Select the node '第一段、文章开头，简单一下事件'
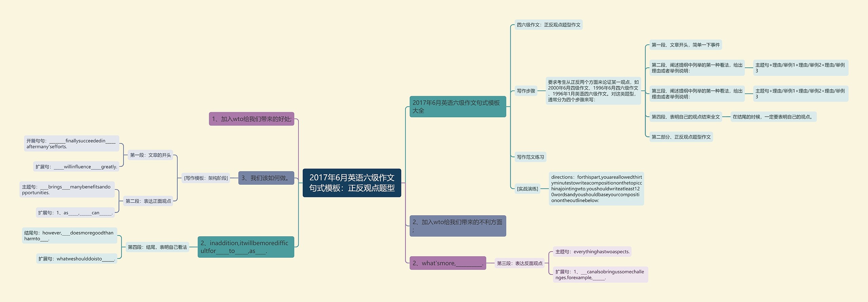 tap(686, 45)
